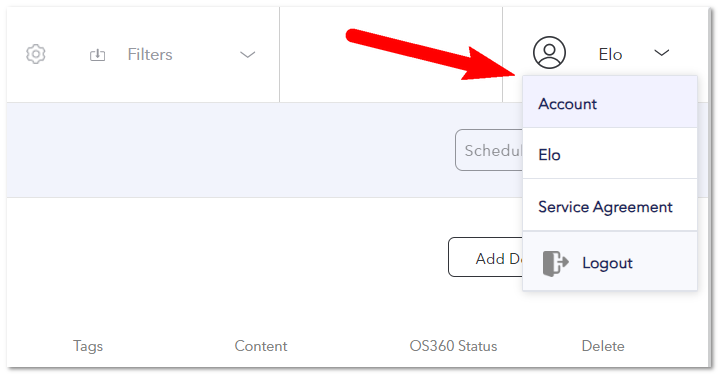
Task: Click the partially hidden Add button
Action: (485, 257)
